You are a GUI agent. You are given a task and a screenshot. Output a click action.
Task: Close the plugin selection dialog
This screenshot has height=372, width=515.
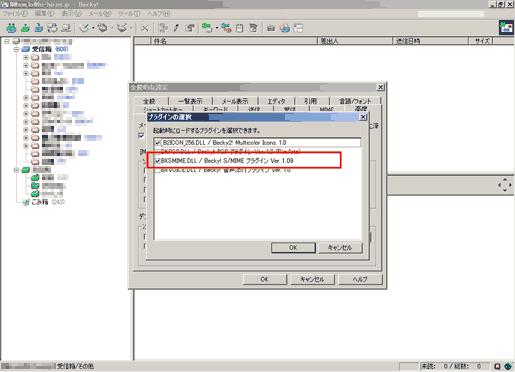pyautogui.click(x=363, y=117)
